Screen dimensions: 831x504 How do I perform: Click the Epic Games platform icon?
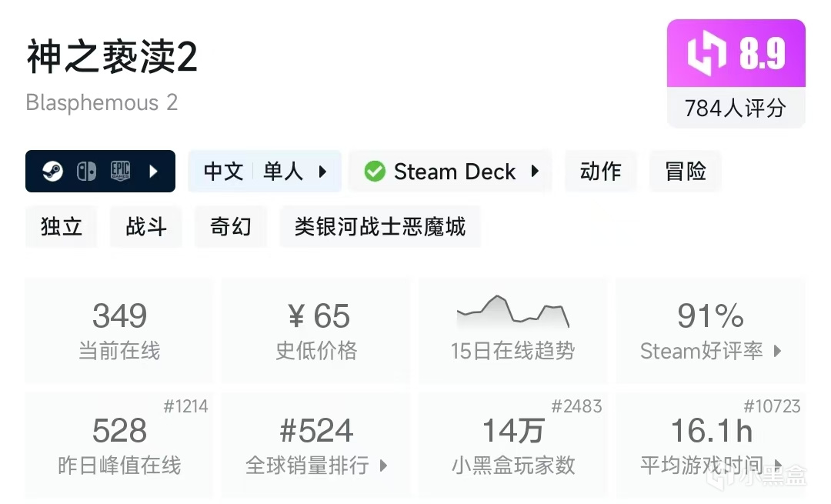coord(120,171)
